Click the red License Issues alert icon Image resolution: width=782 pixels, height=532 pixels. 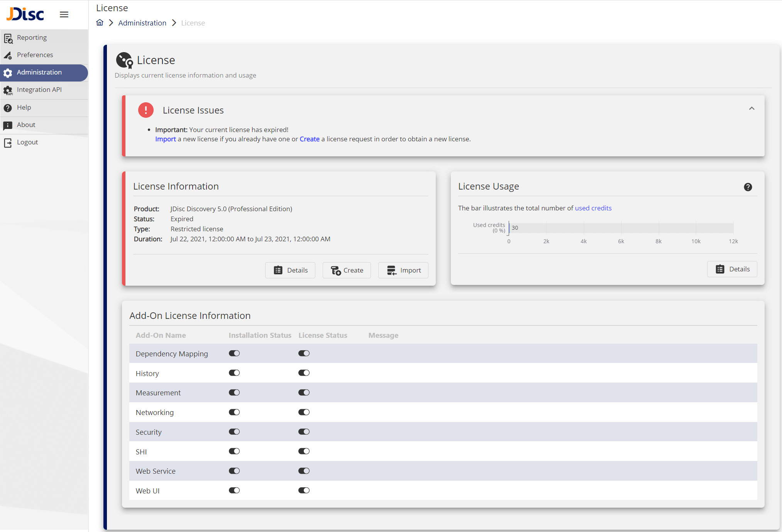[x=146, y=110]
